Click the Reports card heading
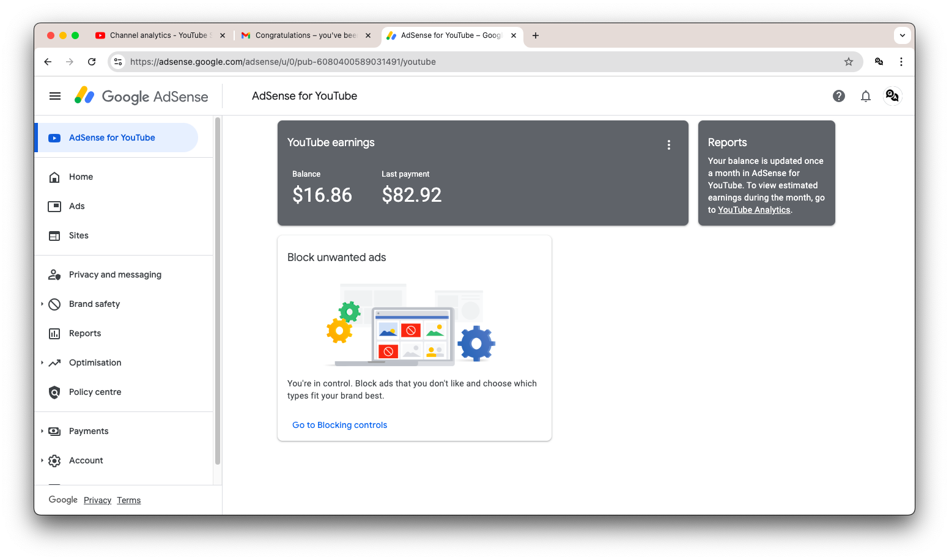This screenshot has height=560, width=949. tap(727, 143)
